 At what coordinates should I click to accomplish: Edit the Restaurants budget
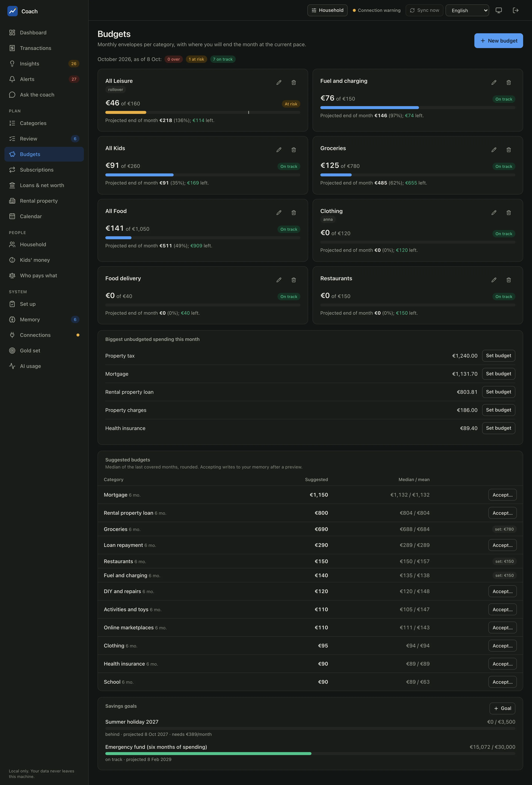pyautogui.click(x=494, y=280)
